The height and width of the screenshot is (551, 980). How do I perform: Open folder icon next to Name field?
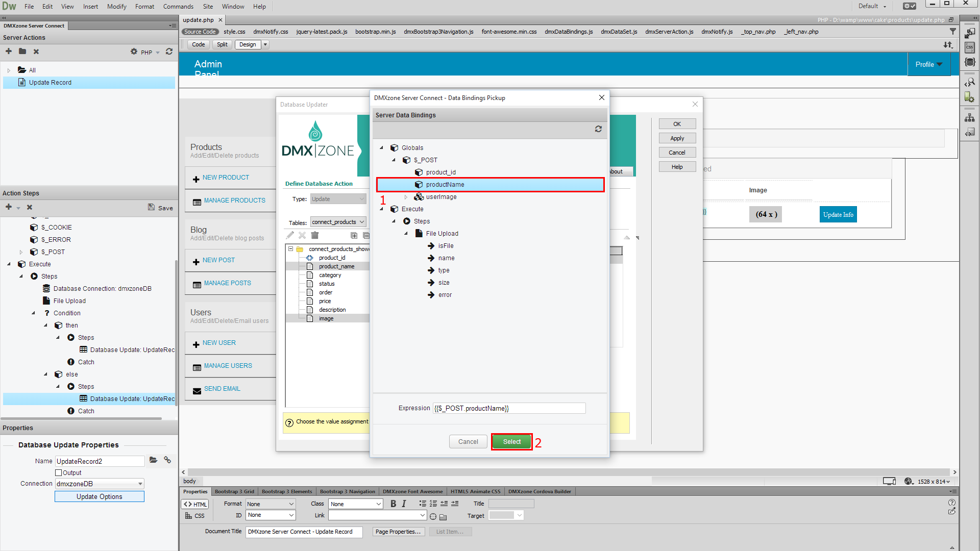point(153,460)
